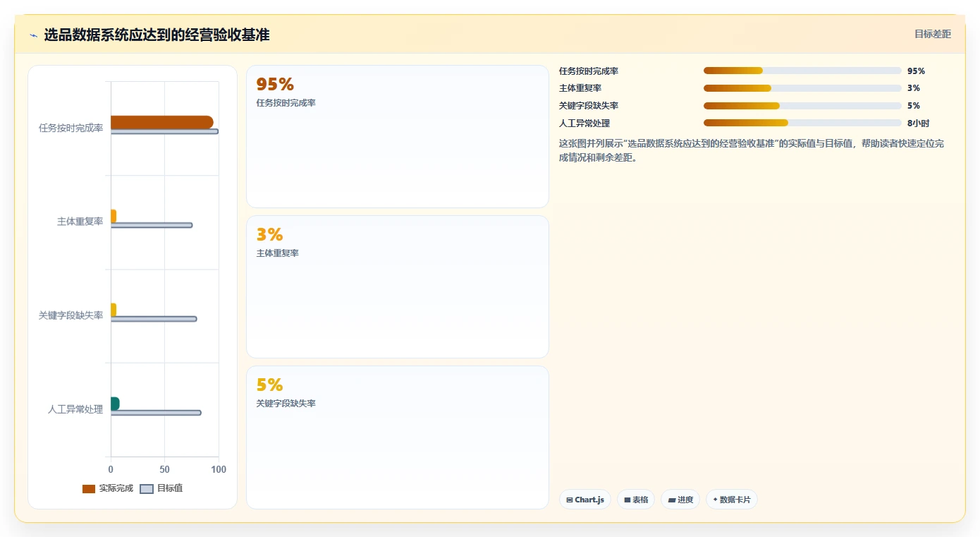Image resolution: width=980 pixels, height=537 pixels.
Task: Click the description paragraph starting with 这张图并列展示
Action: (x=752, y=150)
